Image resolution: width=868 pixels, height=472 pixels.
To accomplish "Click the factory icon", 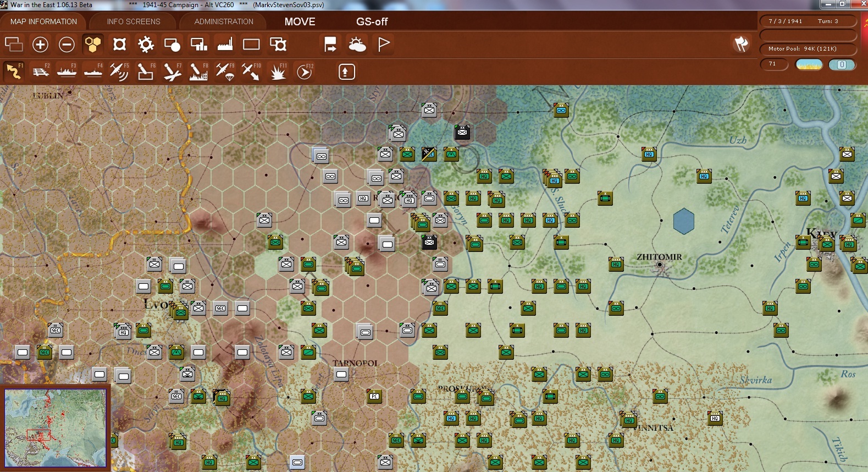I will click(x=225, y=44).
